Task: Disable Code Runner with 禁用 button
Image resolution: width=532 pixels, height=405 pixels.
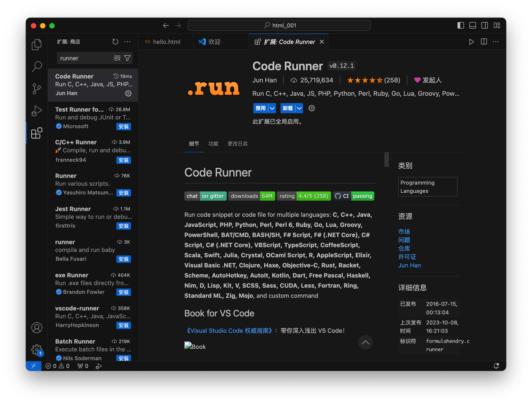Action: click(260, 108)
